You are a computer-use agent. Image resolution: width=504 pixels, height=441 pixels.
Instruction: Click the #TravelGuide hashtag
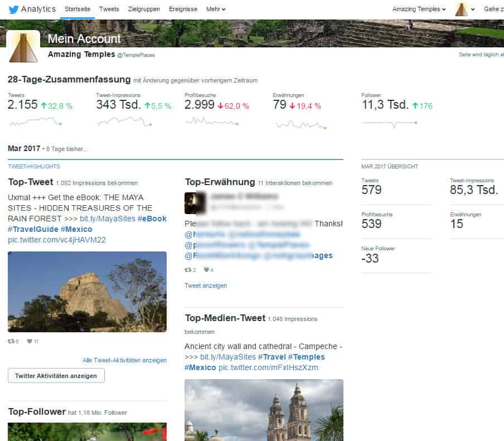pos(33,229)
